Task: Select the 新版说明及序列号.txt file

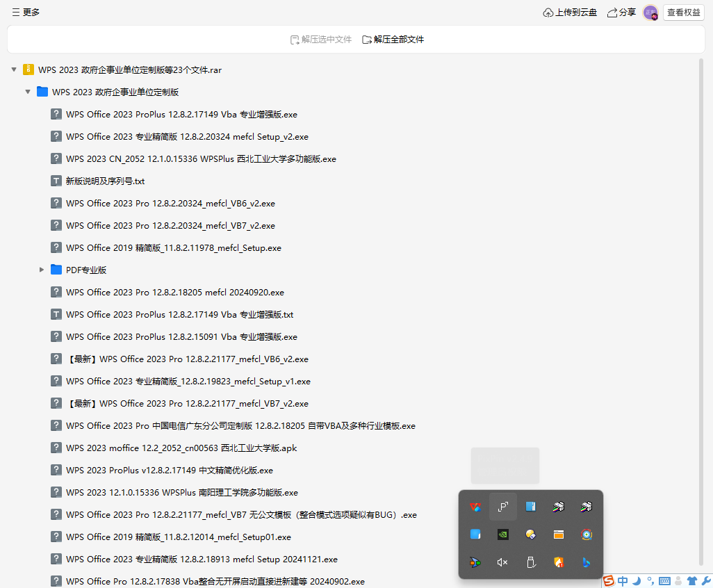Action: [x=105, y=181]
